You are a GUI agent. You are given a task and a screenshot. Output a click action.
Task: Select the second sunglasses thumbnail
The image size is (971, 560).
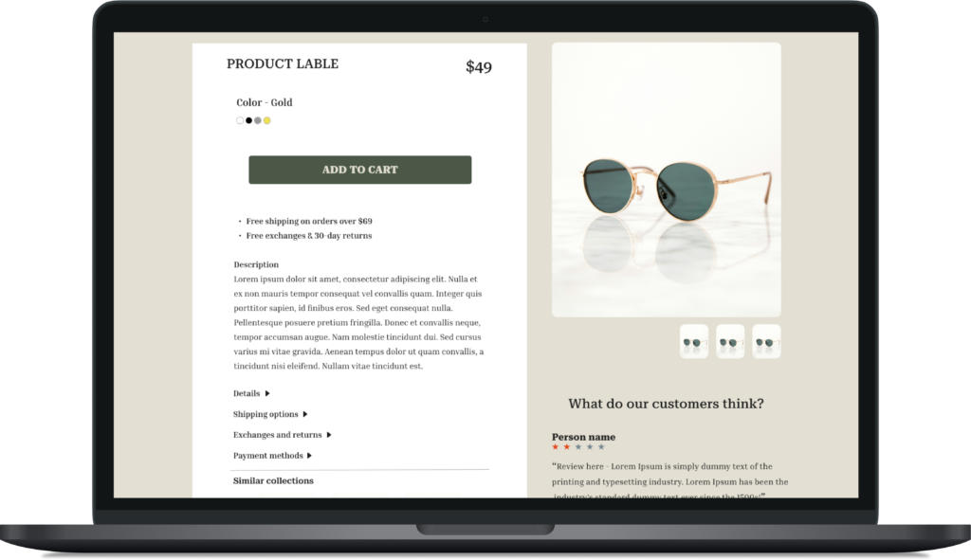pos(730,341)
